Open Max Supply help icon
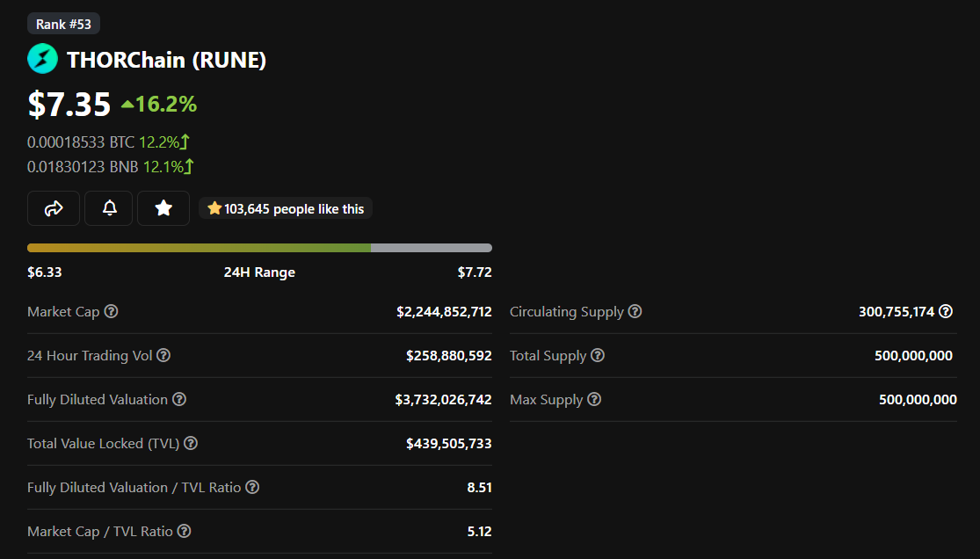This screenshot has width=980, height=559. click(594, 399)
